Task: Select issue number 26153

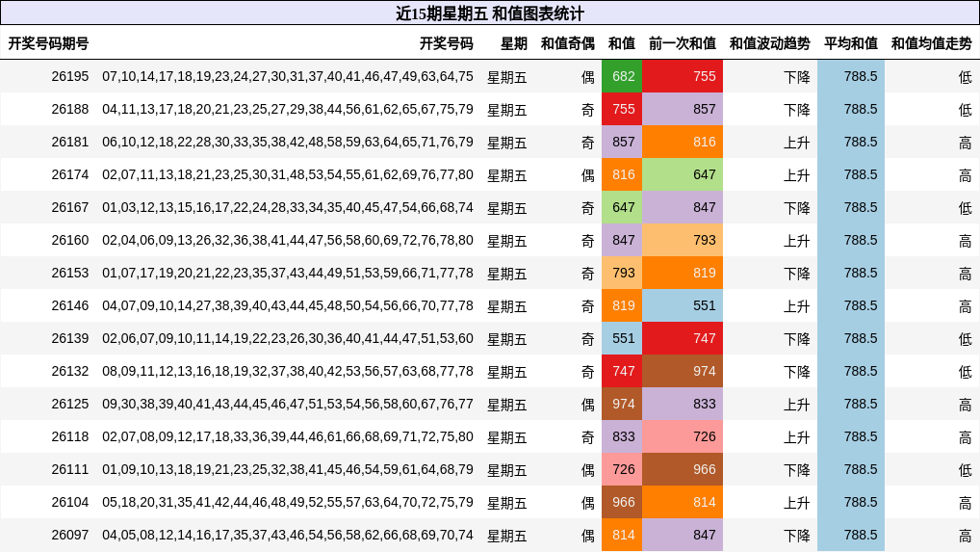Action: [x=70, y=274]
